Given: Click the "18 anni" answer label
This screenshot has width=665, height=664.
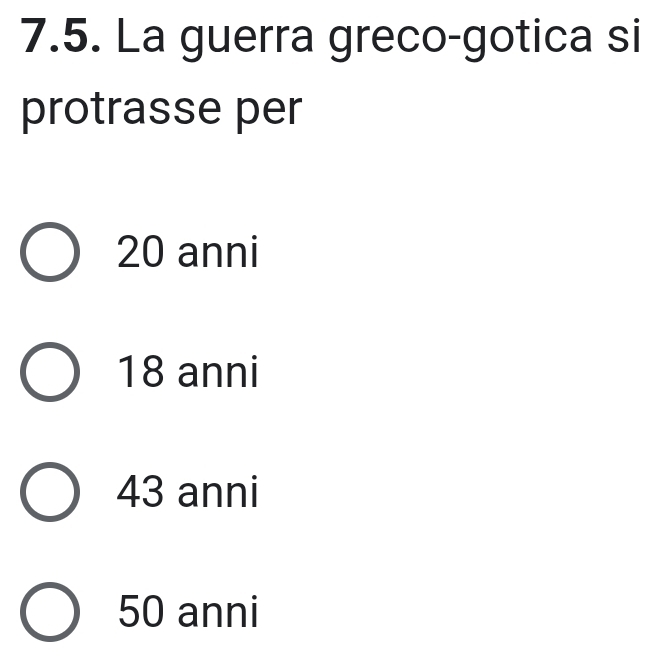Looking at the screenshot, I should (x=187, y=373).
